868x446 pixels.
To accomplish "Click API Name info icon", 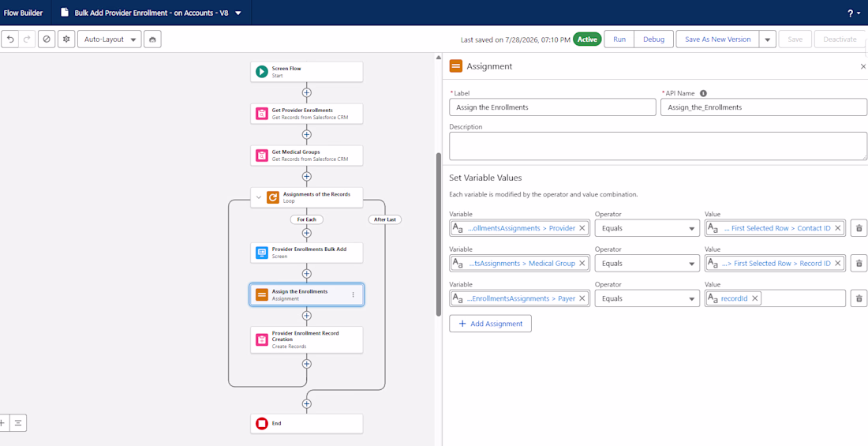I will 704,94.
